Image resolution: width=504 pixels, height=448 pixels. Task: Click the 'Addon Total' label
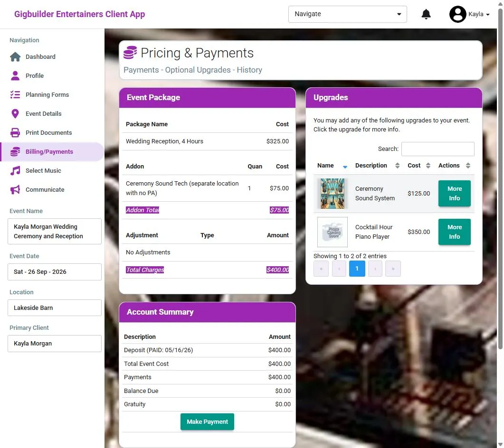pyautogui.click(x=143, y=210)
